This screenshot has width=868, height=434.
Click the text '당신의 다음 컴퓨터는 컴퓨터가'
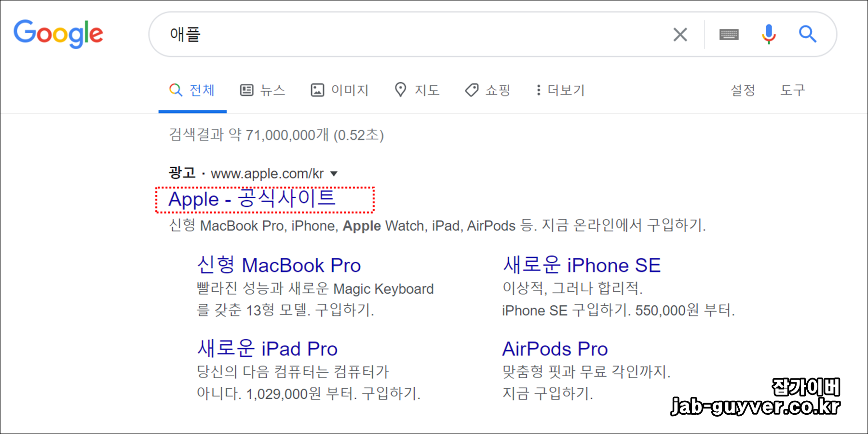293,372
